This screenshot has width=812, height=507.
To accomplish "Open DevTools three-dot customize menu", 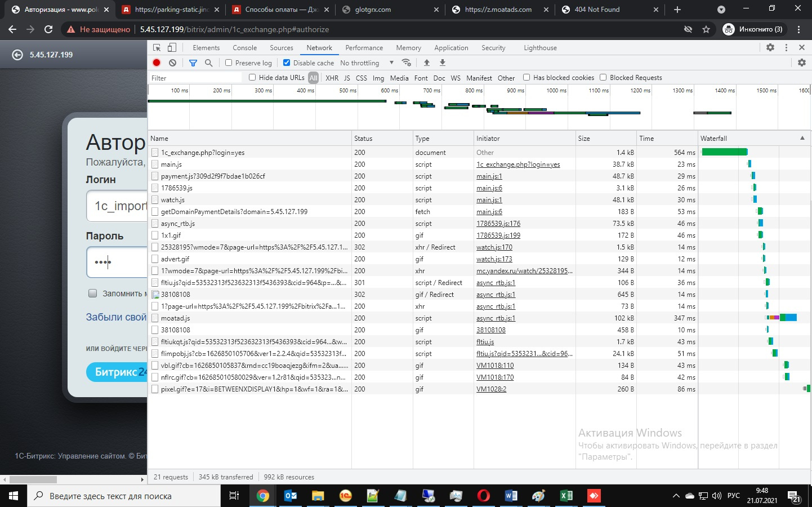I will point(786,48).
